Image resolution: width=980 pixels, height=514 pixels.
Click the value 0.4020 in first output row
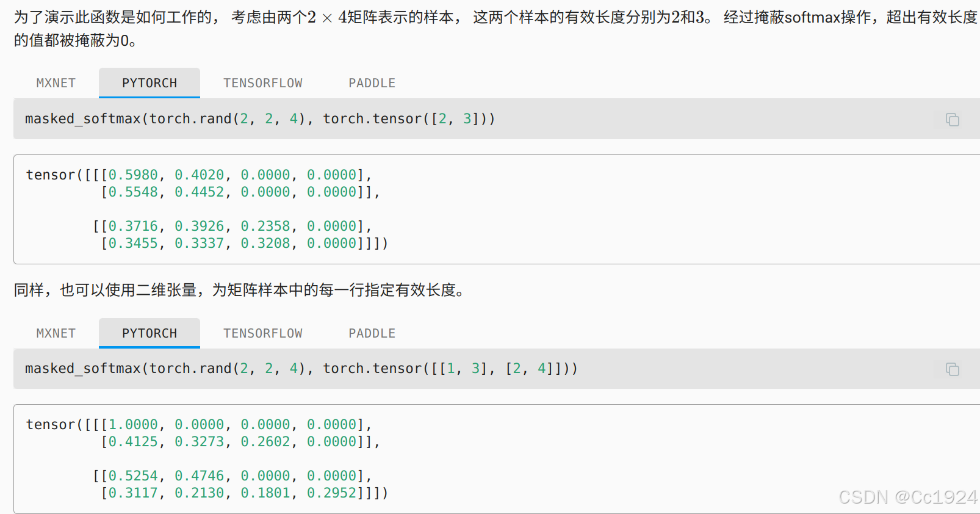point(200,175)
